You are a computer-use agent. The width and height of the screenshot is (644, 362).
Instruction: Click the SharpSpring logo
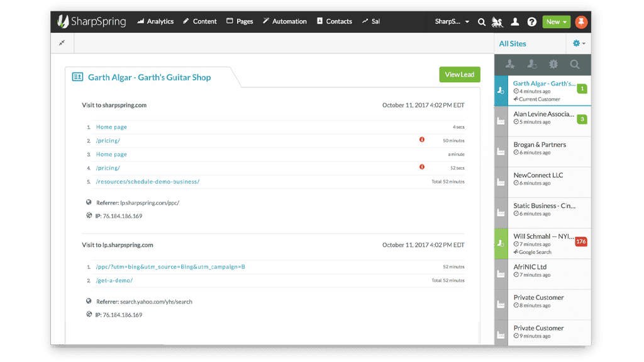tap(92, 21)
